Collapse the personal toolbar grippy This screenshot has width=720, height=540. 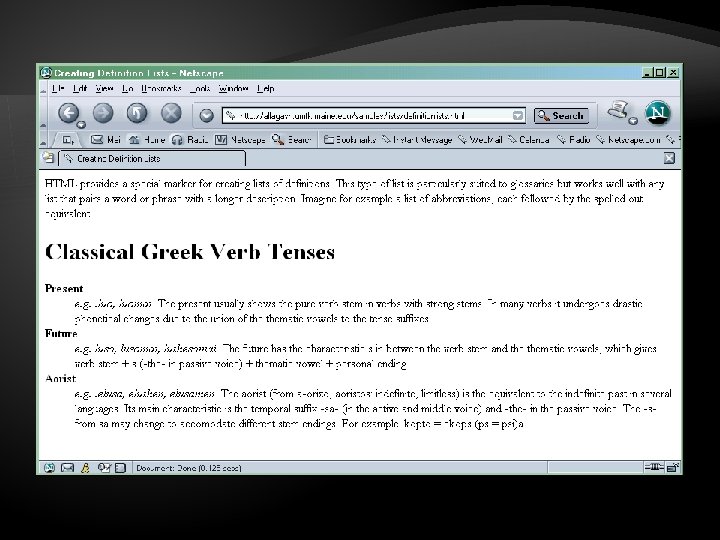44,140
